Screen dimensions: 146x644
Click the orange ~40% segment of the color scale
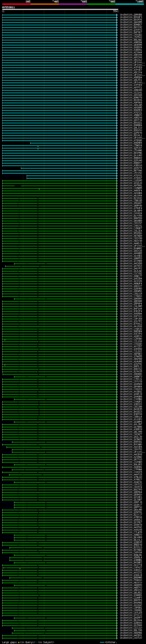click(x=45, y=4)
